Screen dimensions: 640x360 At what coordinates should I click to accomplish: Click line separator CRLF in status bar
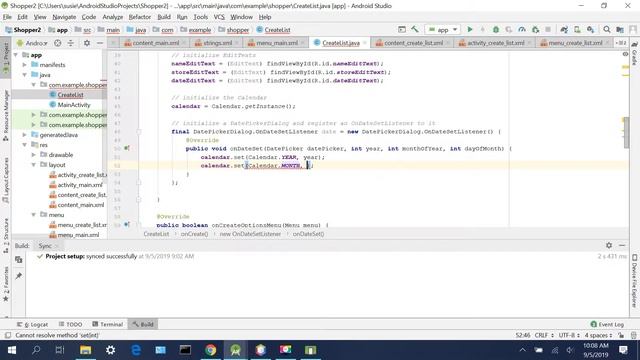tap(544, 335)
